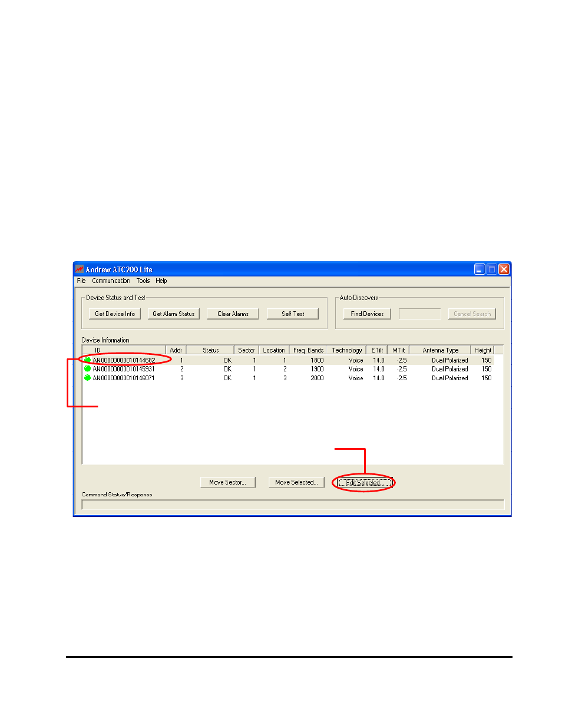Sort by the ETilt column header
This screenshot has width=562, height=728.
(377, 350)
